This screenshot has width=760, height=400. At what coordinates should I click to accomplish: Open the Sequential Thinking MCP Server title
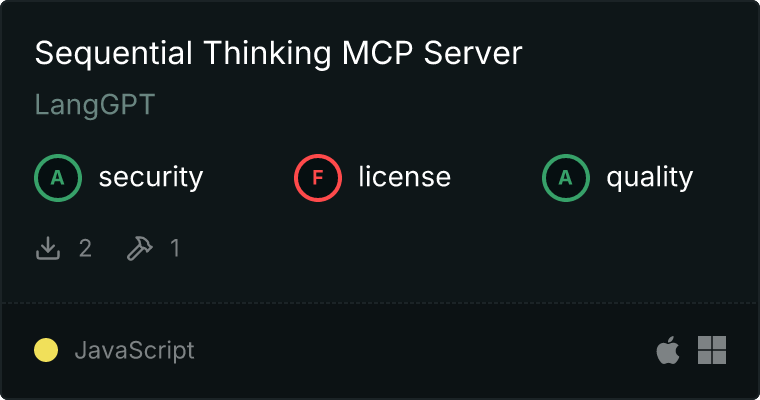(279, 53)
